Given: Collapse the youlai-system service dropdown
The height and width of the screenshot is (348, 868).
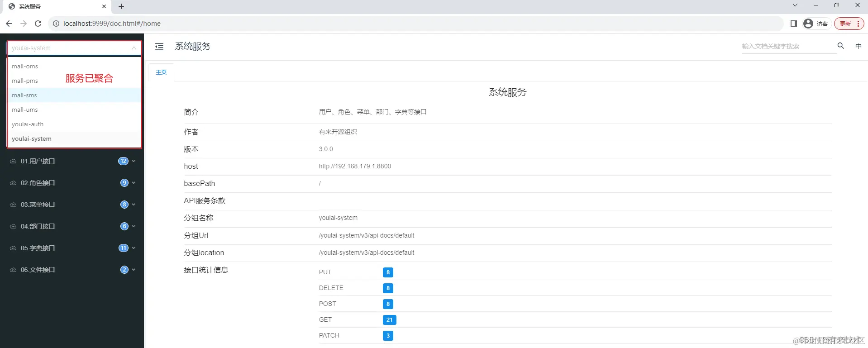Looking at the screenshot, I should click(x=134, y=48).
